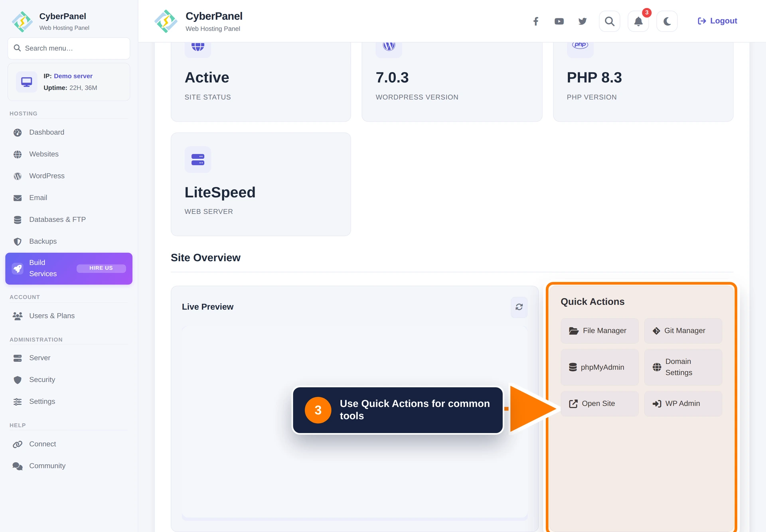Open the Settings menu item in sidebar

click(x=69, y=402)
